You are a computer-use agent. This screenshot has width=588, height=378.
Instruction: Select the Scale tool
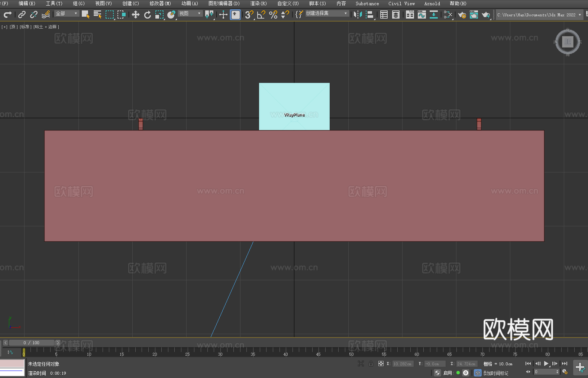click(x=159, y=14)
